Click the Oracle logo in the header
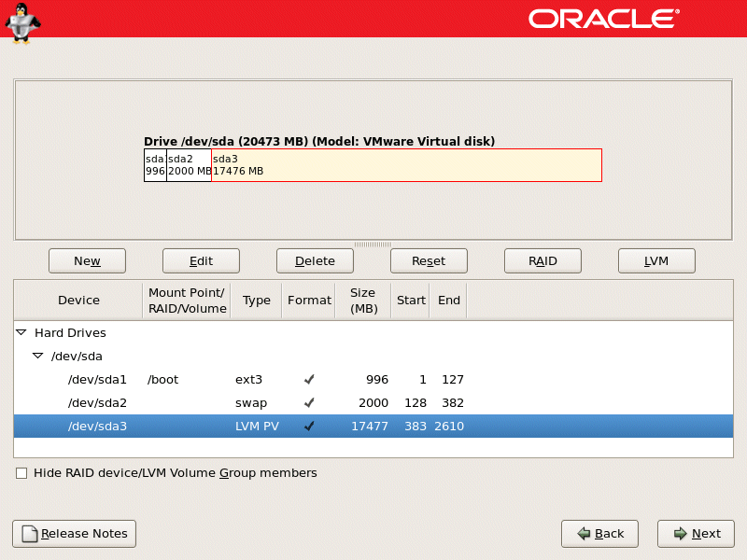747x560 pixels. [603, 19]
